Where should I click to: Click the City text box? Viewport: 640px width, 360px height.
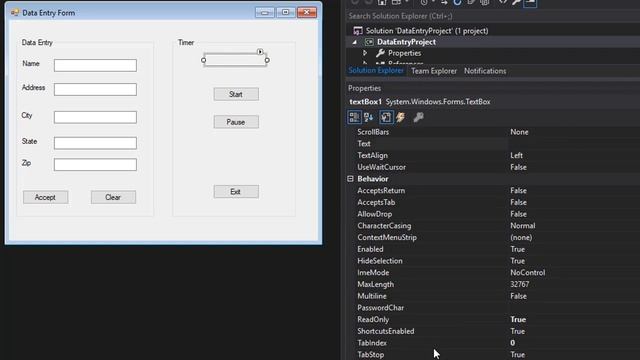[95, 117]
